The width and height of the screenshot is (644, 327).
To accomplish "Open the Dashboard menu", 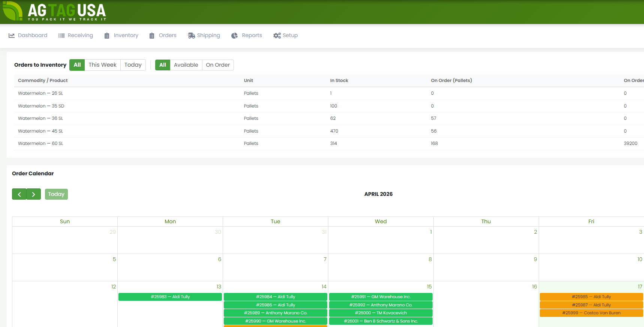I will coord(28,36).
